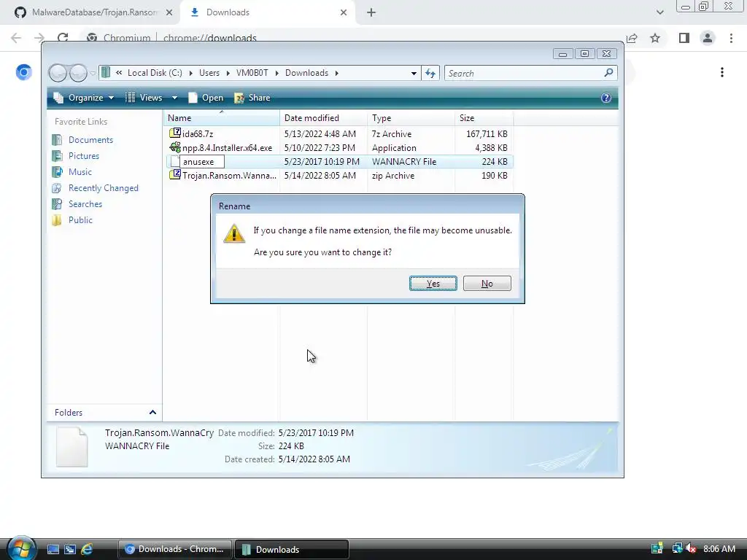Screen dimensions: 747x560
Task: Sort by Date modified column
Action: (323, 118)
